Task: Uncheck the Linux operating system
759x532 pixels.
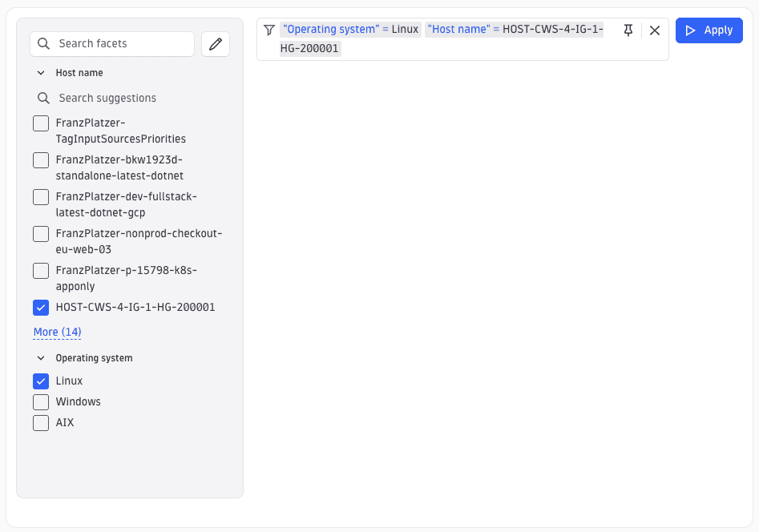Action: pyautogui.click(x=41, y=381)
